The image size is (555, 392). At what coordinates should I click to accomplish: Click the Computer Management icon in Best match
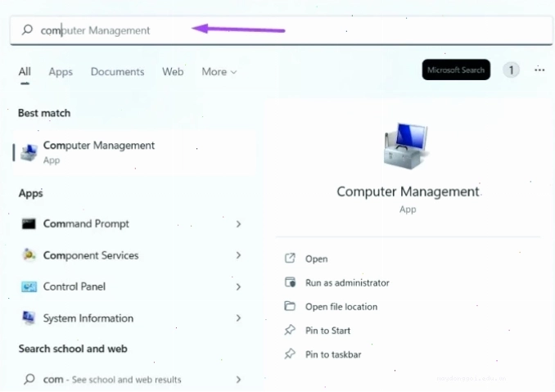[x=29, y=152]
